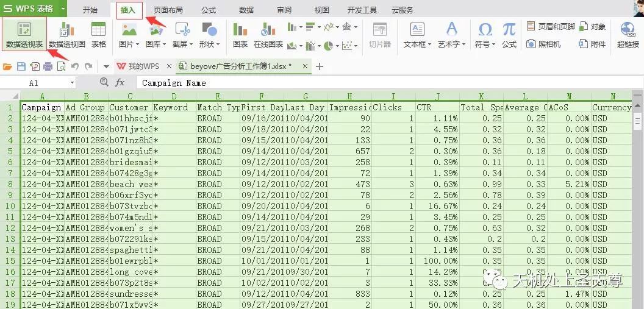644x309 pixels.
Task: Insert a 公式 formula with pi icon
Action: [x=509, y=35]
